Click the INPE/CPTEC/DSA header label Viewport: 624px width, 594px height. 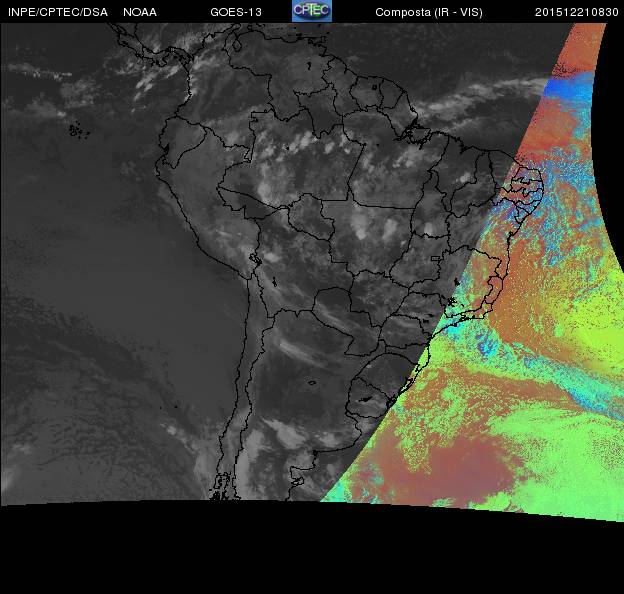[x=57, y=12]
